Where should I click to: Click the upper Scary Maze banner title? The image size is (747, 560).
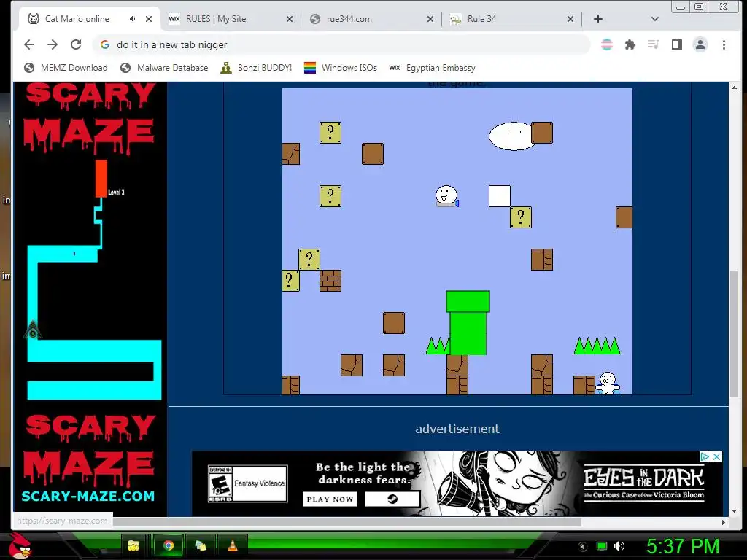point(90,117)
